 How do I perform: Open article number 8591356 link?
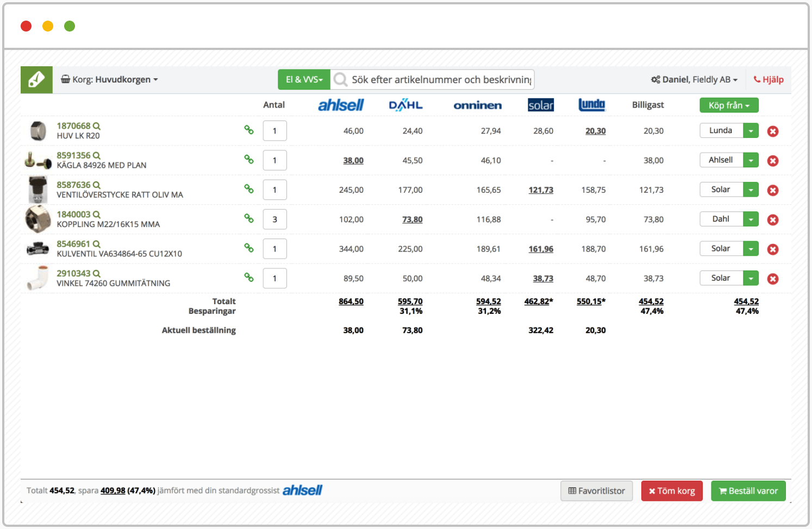click(x=74, y=155)
